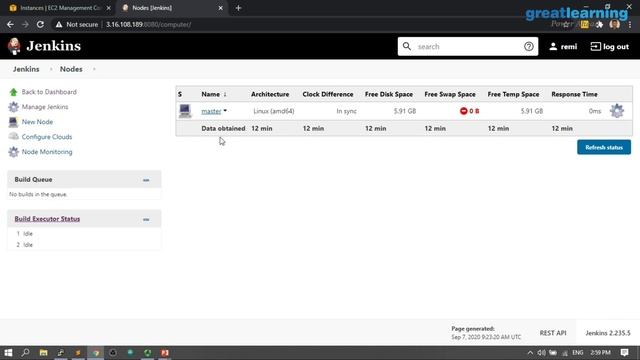Close the EC2 Management Console tab
The width and height of the screenshot is (640, 360).
109,8
